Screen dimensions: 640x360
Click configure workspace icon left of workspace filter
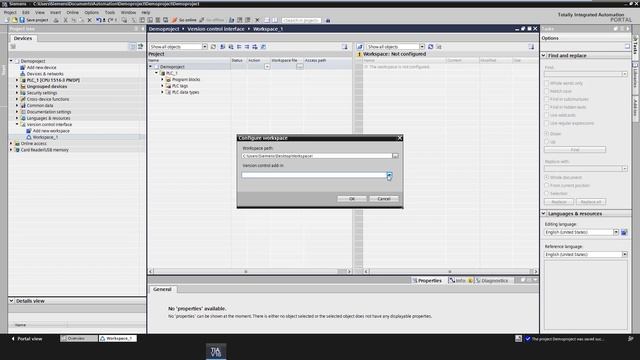(360, 47)
